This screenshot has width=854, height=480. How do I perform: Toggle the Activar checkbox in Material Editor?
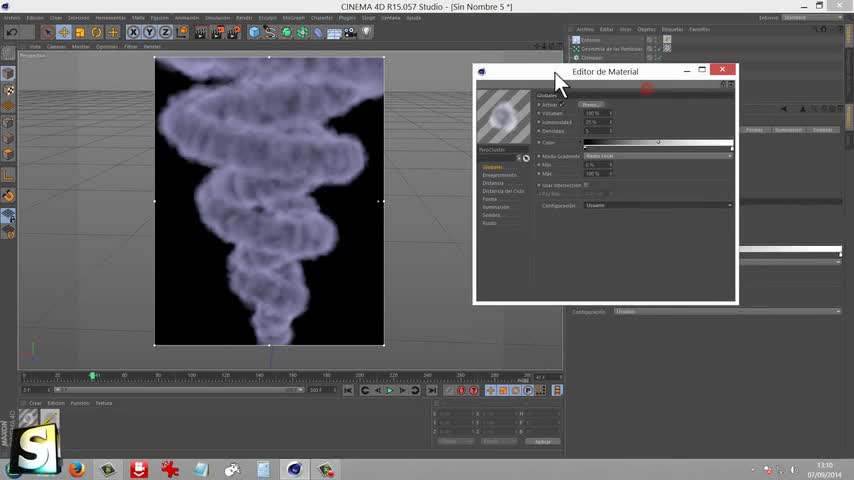tap(562, 104)
